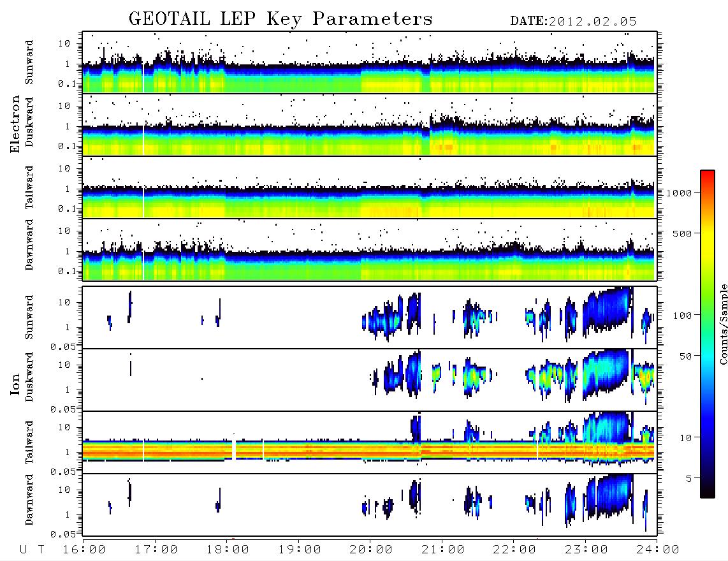Select the "Tailward" label of the Electron group
728x561 pixels.
(x=29, y=187)
